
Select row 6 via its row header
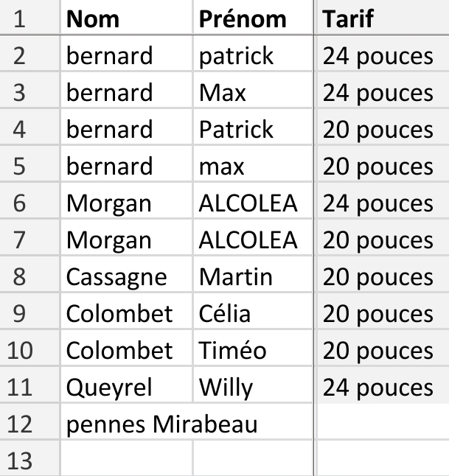click(21, 203)
